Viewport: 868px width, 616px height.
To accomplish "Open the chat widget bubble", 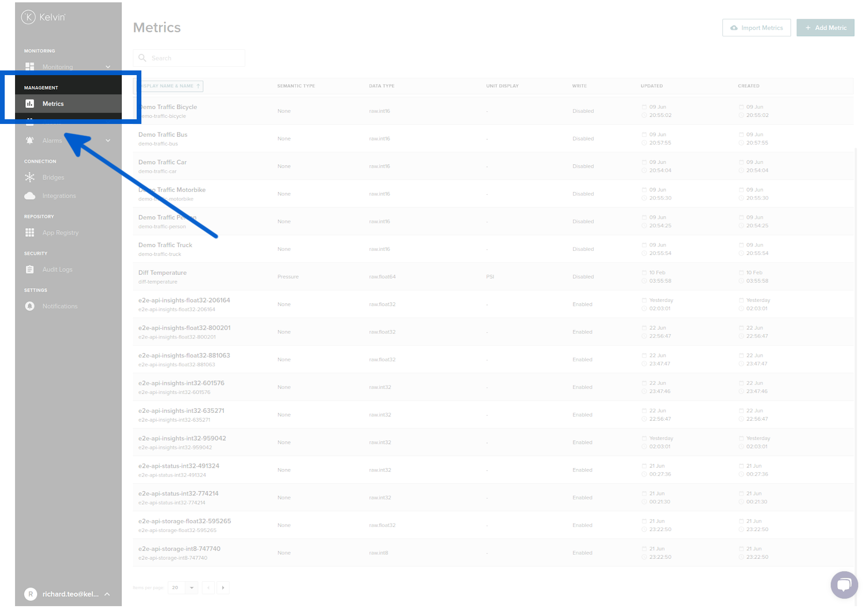I will (x=844, y=585).
